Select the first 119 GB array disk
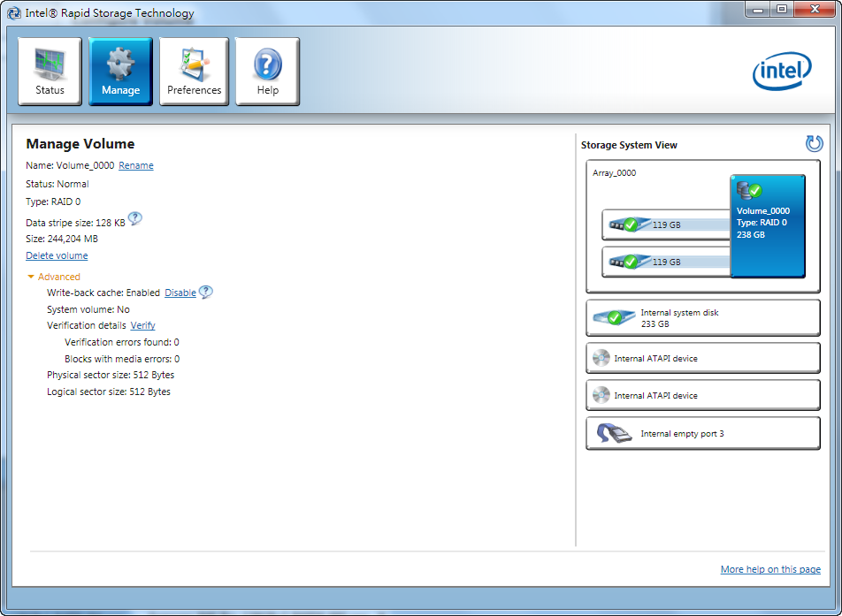 pos(665,224)
